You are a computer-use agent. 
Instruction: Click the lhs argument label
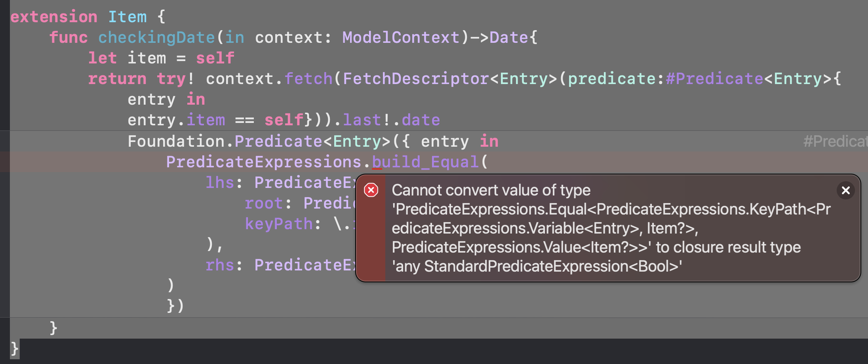[220, 183]
